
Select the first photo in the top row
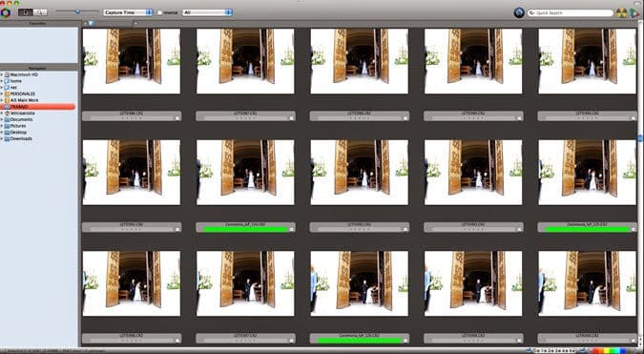(132, 61)
